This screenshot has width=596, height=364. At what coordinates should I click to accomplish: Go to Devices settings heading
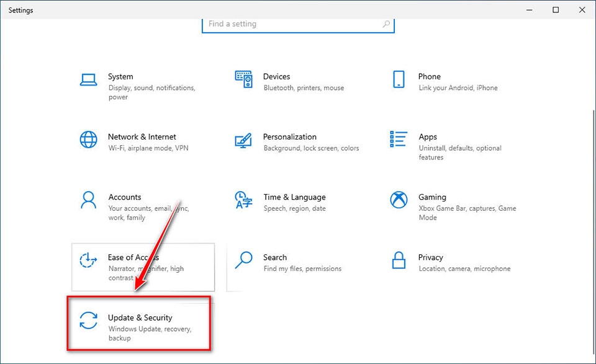[x=276, y=76]
